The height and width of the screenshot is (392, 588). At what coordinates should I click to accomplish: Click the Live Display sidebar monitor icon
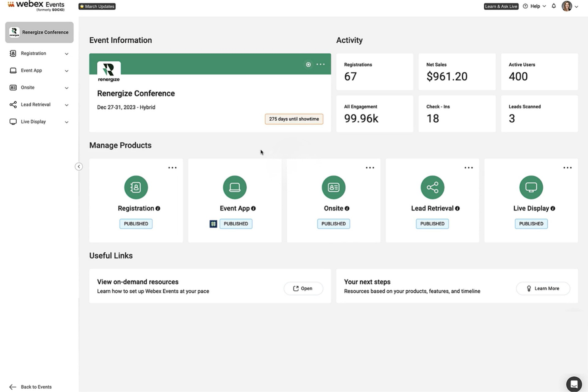[13, 122]
